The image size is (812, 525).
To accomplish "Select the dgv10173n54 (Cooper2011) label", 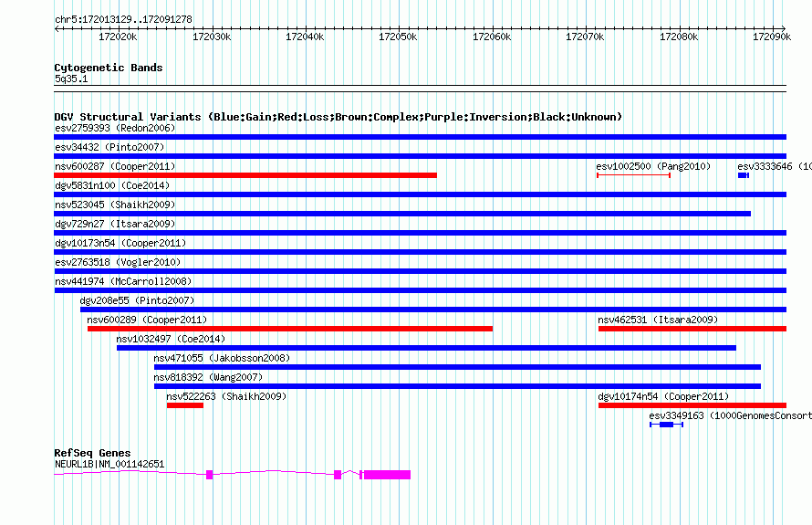I will 120,243.
